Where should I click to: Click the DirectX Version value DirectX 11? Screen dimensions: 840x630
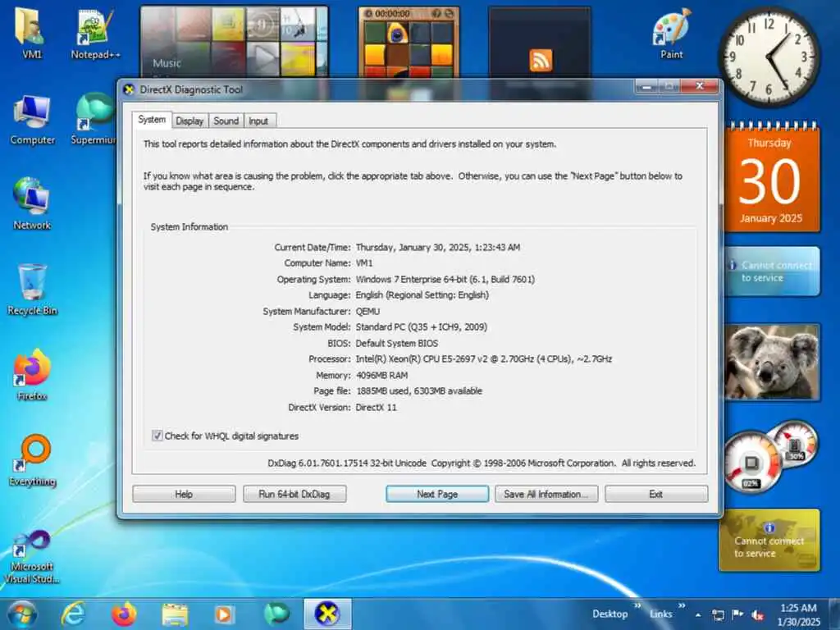tap(376, 407)
